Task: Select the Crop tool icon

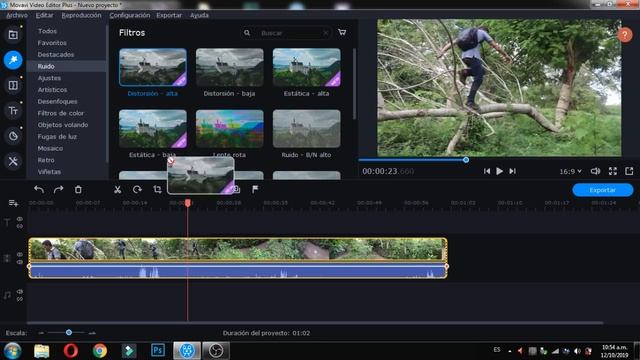Action: [157, 189]
